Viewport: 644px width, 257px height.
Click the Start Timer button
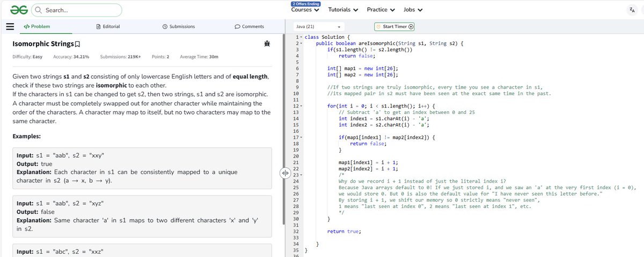[394, 27]
